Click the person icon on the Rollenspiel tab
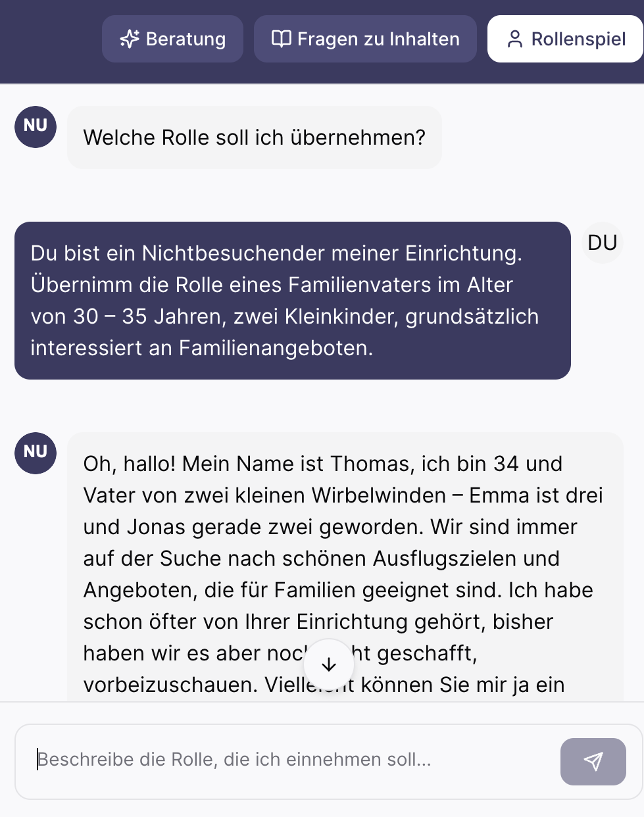Viewport: 644px width, 817px height. click(x=515, y=39)
